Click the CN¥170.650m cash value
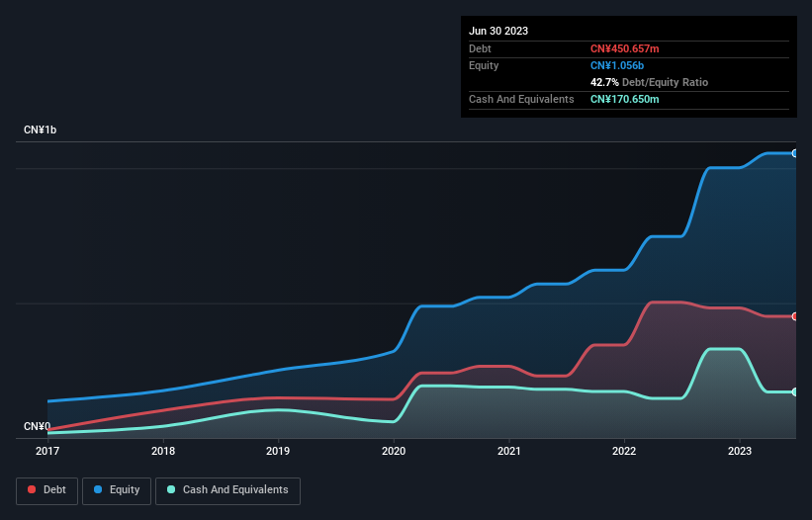The width and height of the screenshot is (812, 520). [624, 99]
